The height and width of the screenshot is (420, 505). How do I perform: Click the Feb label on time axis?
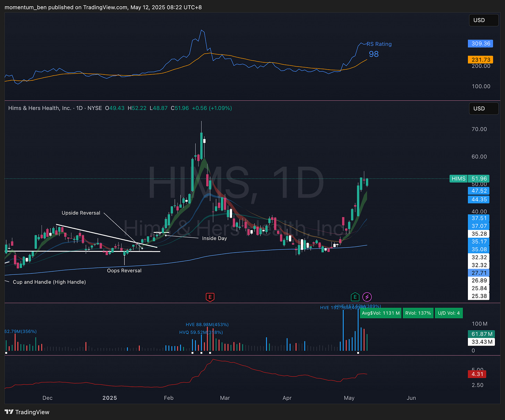(x=169, y=398)
